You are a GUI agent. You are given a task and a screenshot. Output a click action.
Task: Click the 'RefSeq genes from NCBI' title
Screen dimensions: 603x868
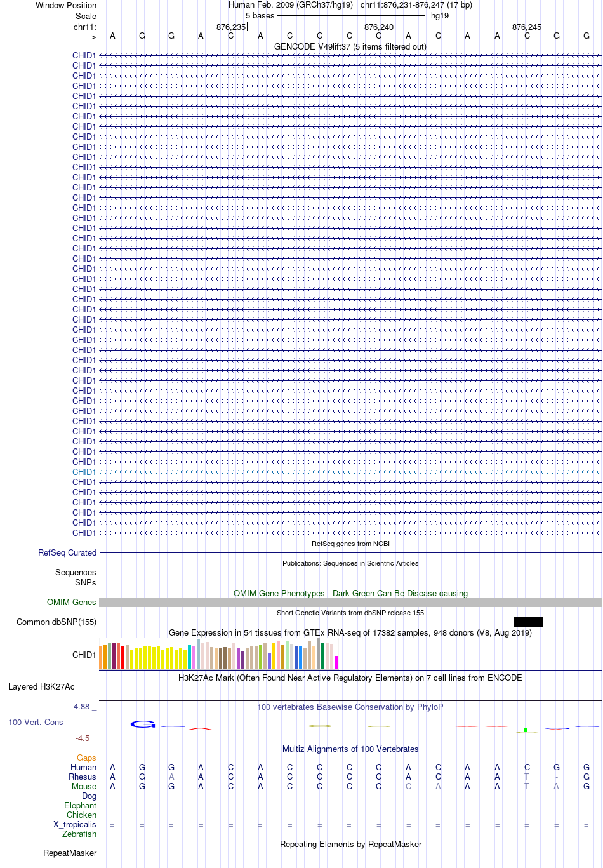click(350, 544)
